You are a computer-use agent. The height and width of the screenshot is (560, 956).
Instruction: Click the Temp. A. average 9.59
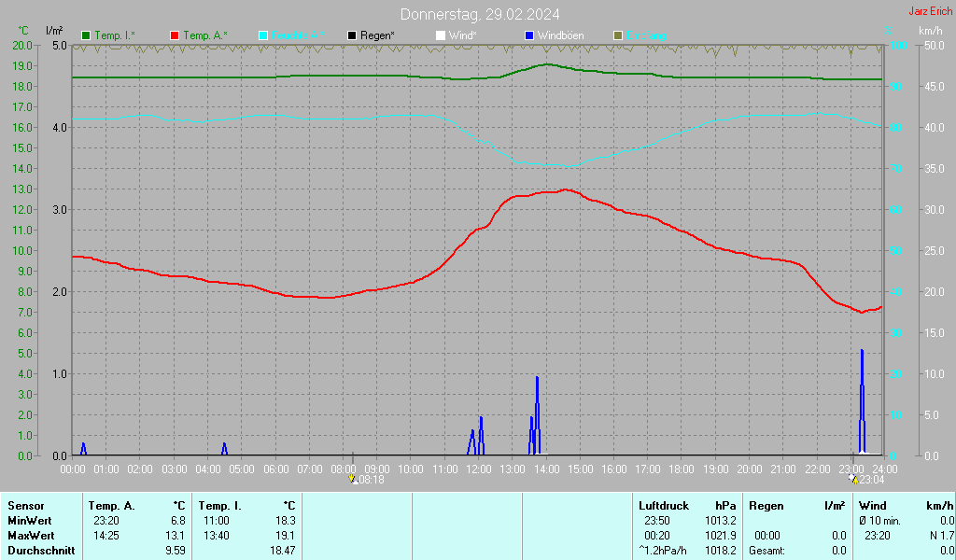pos(176,551)
